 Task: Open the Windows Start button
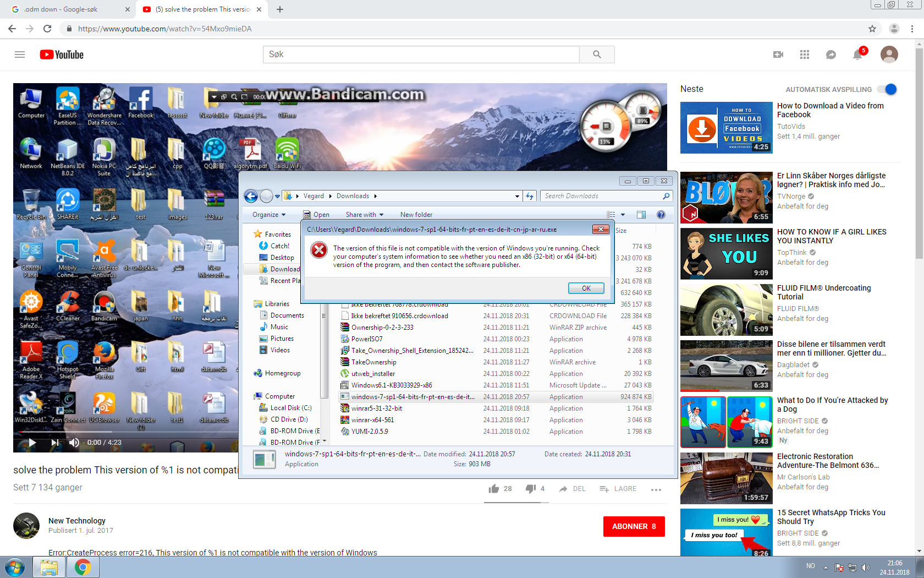pos(15,567)
